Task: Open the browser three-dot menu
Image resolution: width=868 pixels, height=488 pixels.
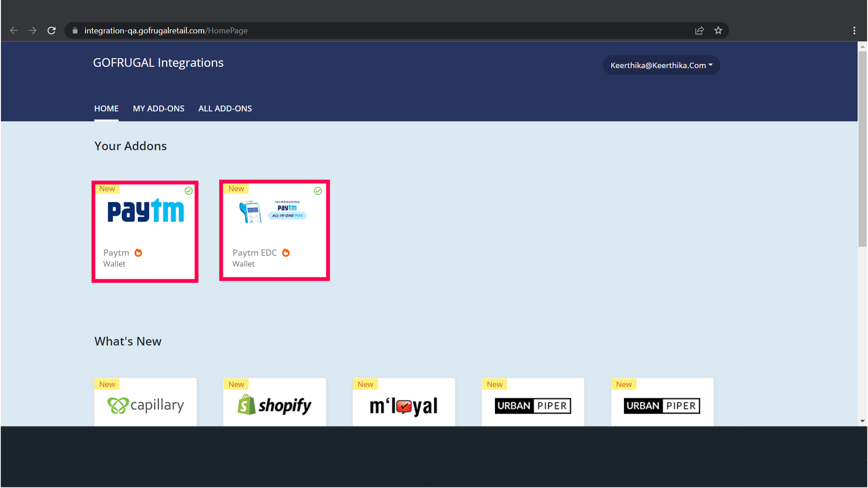Action: pos(854,31)
